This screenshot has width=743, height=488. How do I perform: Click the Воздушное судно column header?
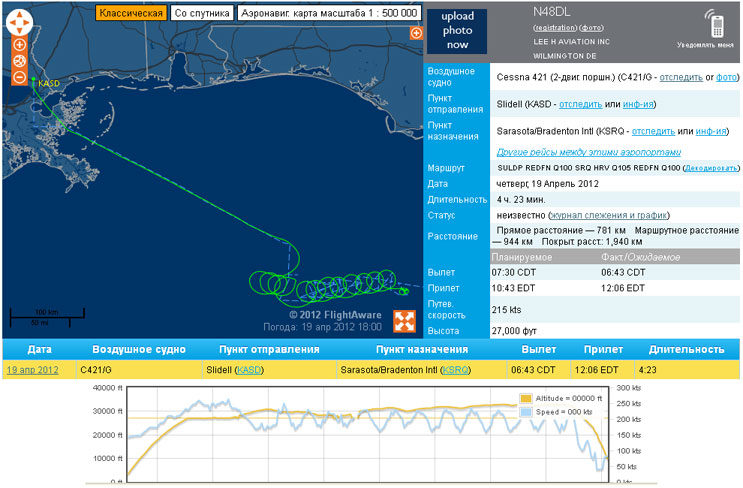[139, 350]
